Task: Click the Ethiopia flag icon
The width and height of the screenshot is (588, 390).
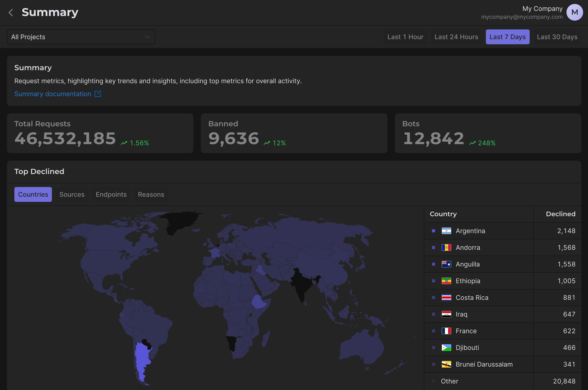Action: pos(446,281)
